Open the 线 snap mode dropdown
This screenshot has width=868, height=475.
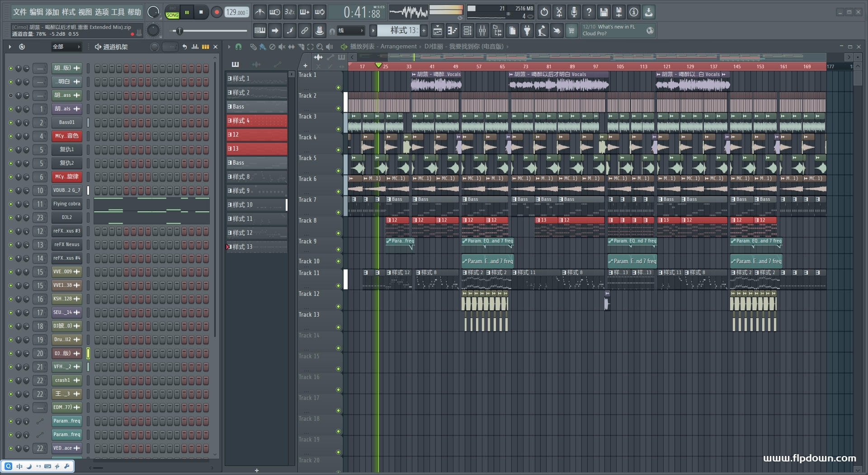click(x=350, y=31)
